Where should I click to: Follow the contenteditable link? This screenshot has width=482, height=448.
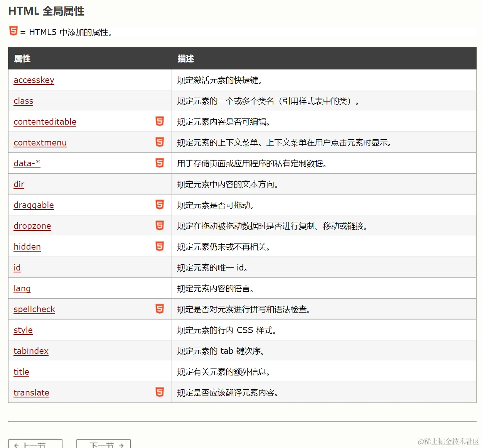[x=45, y=122]
